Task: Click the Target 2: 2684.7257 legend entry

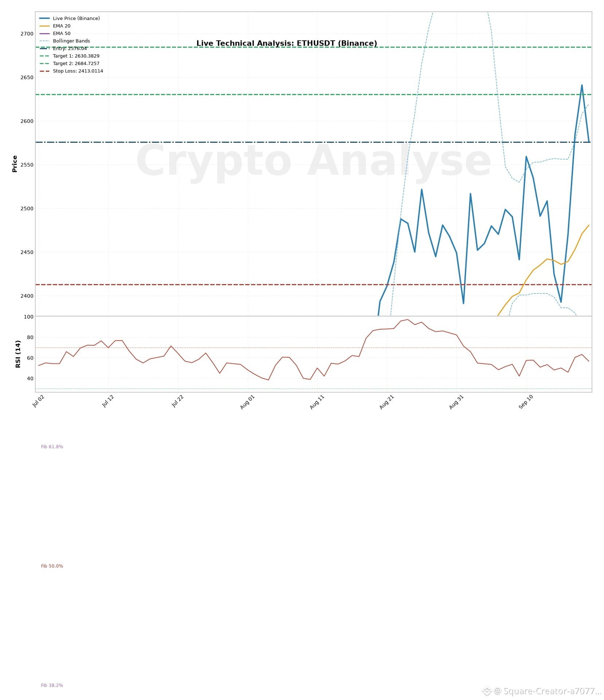Action: [x=70, y=63]
